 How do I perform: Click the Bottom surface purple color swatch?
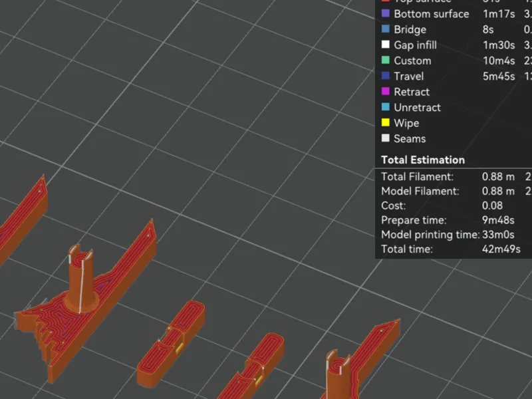pos(386,13)
